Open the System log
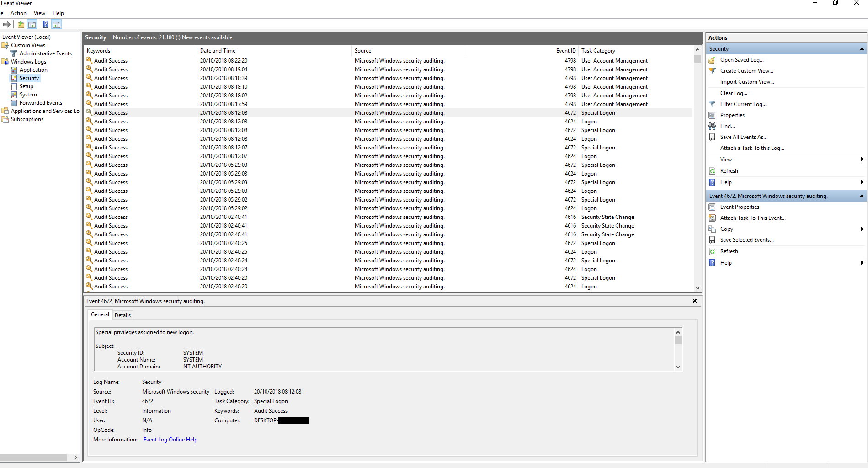The image size is (868, 468). click(28, 95)
